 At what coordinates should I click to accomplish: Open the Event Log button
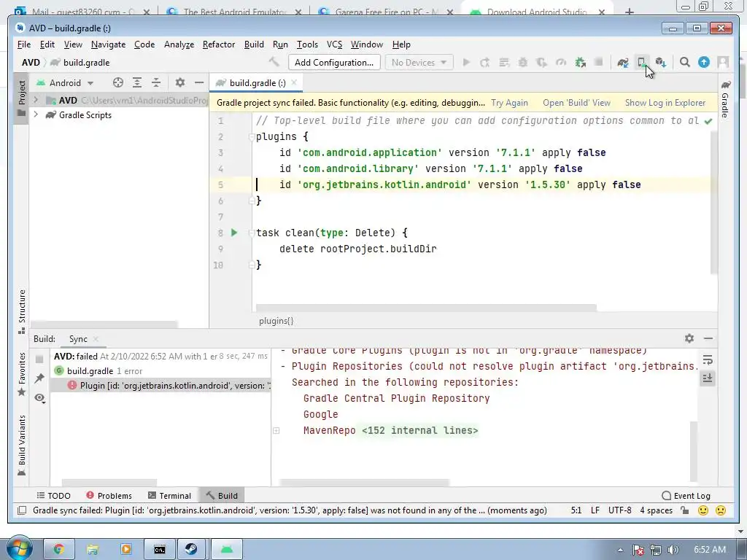(x=686, y=496)
